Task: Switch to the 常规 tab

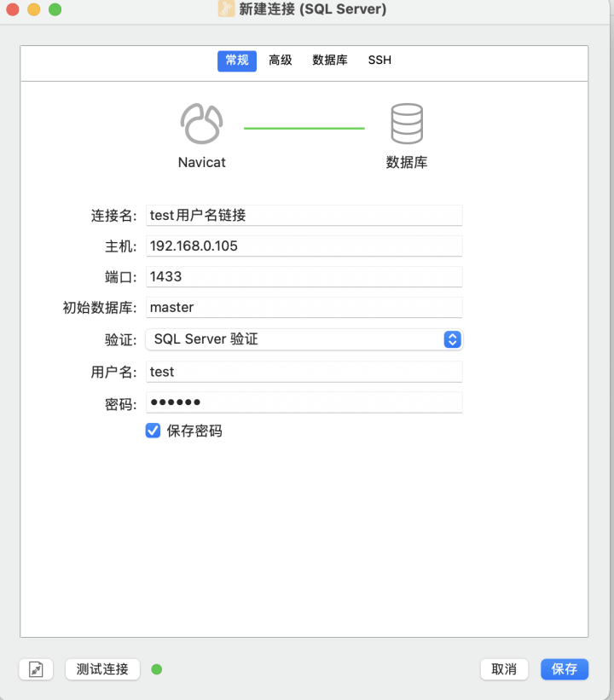Action: [x=237, y=61]
